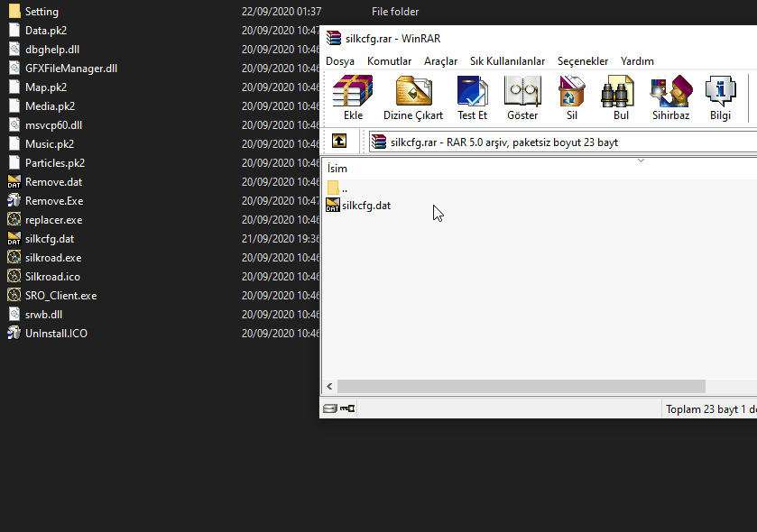The image size is (757, 532).
Task: Show archive Bilgi info
Action: 720,97
